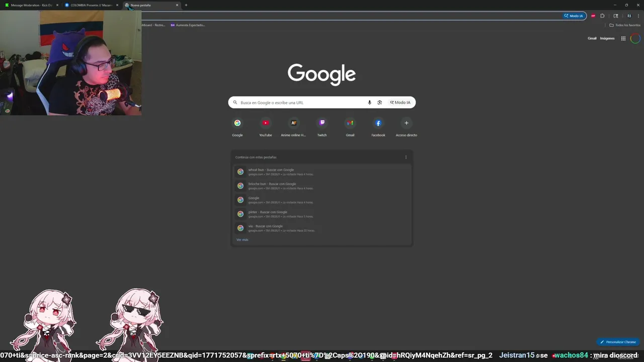Open the tab search side panel icon
The height and width of the screenshot is (362, 644).
click(615, 16)
